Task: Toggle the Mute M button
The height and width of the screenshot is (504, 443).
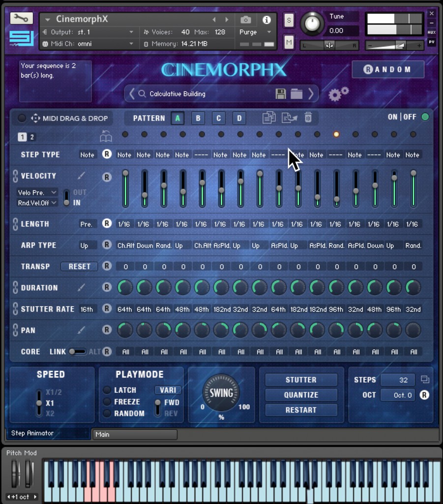Action: point(289,42)
